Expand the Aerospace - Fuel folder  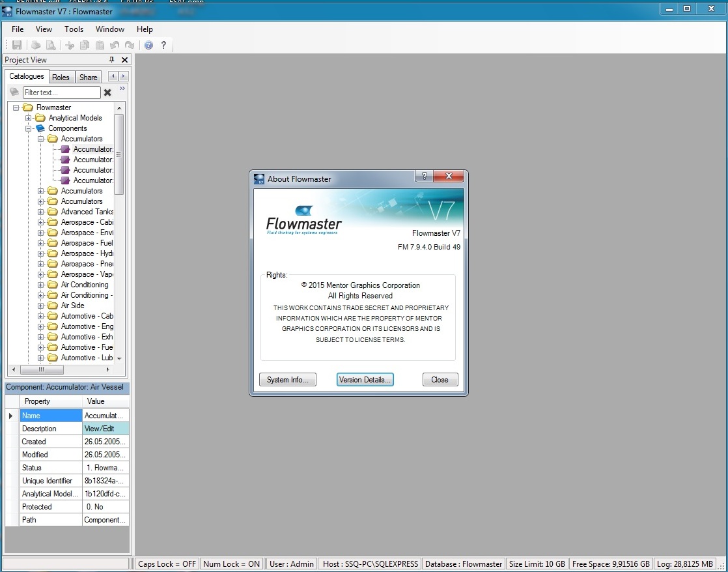pyautogui.click(x=41, y=243)
